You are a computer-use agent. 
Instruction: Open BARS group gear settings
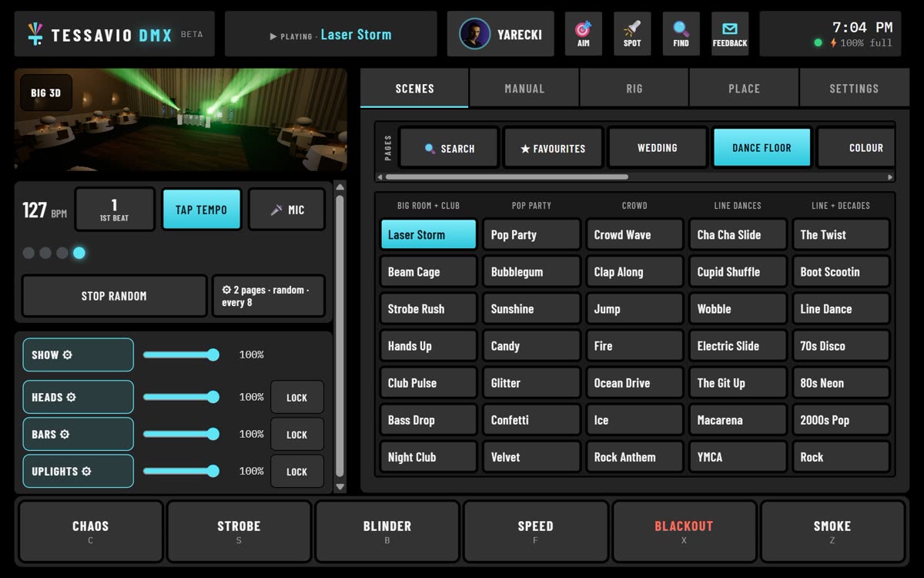click(65, 434)
